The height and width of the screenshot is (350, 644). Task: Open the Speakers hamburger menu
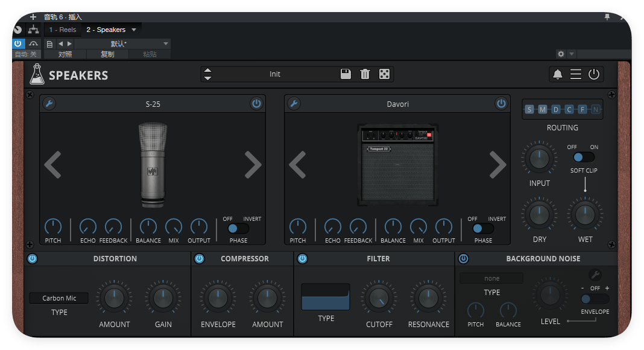pyautogui.click(x=575, y=74)
